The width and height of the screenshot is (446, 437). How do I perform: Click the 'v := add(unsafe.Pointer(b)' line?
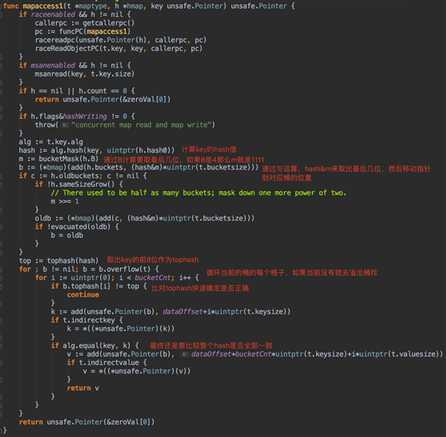[x=255, y=354]
